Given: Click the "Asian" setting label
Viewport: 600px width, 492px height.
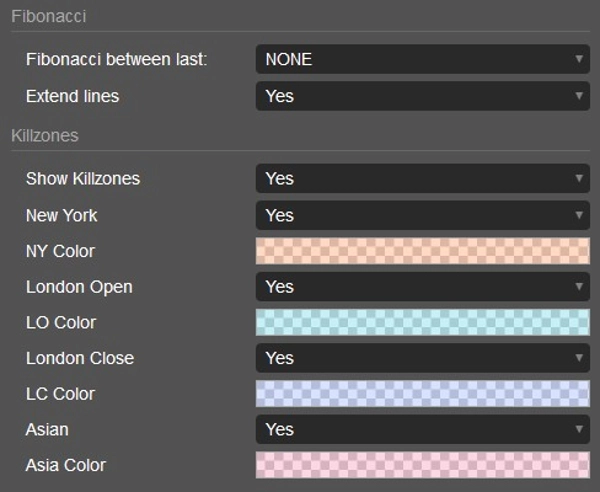Looking at the screenshot, I should [47, 429].
